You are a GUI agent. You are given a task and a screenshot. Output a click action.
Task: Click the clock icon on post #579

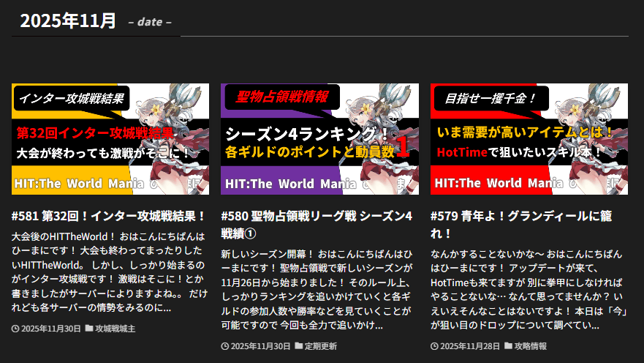(435, 345)
